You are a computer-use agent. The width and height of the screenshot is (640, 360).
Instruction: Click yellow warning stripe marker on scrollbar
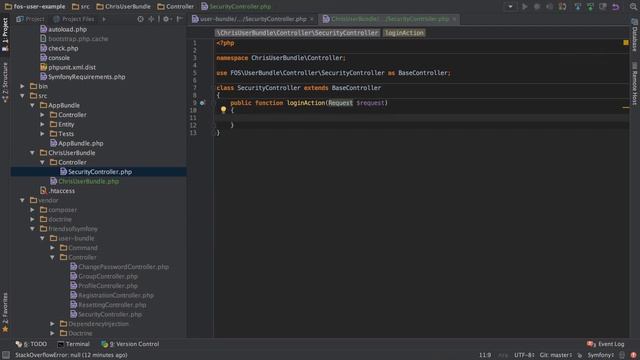coord(626,108)
